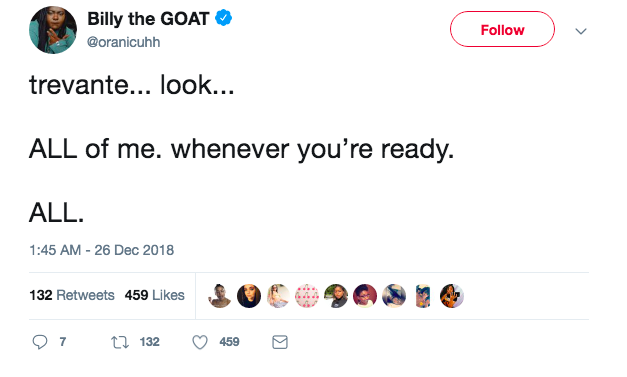Click the pink patterned liker avatar
The height and width of the screenshot is (377, 627).
pos(307,296)
